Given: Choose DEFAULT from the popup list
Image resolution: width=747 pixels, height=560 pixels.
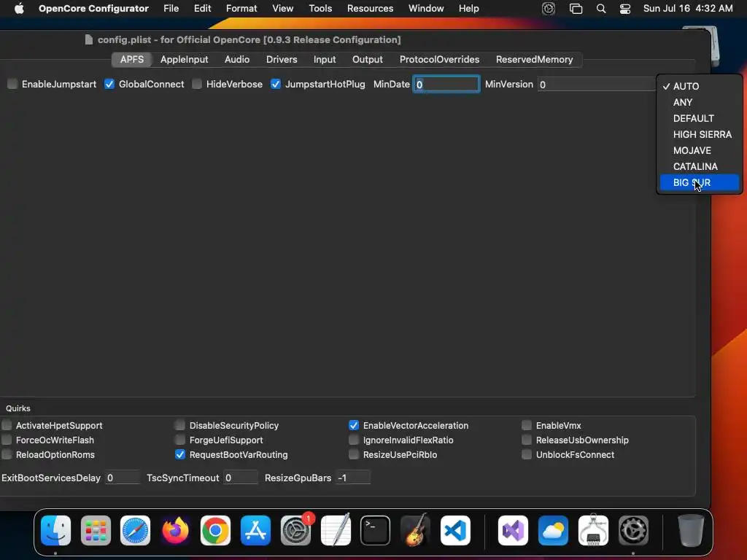Looking at the screenshot, I should pos(699,118).
